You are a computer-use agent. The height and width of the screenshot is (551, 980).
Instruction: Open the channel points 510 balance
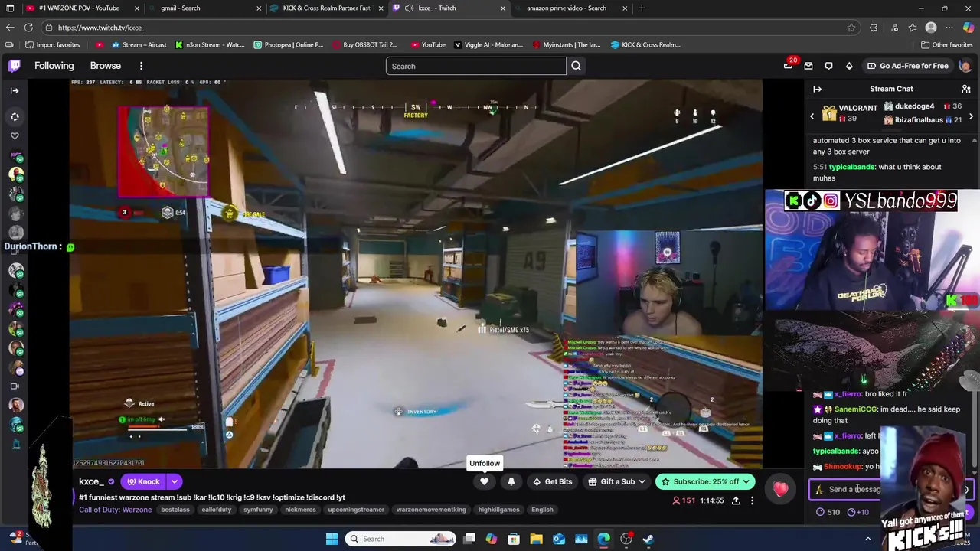click(x=828, y=512)
